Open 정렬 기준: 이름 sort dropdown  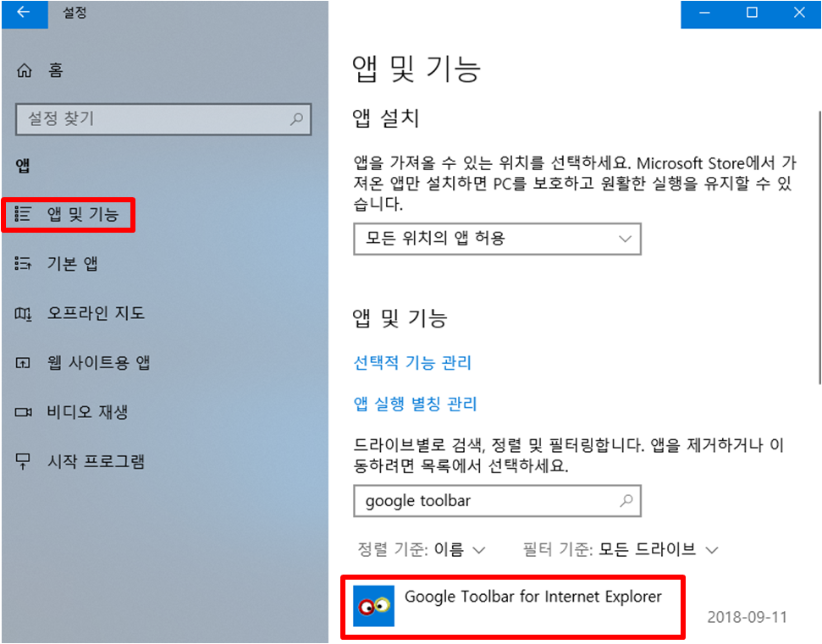[x=421, y=550]
